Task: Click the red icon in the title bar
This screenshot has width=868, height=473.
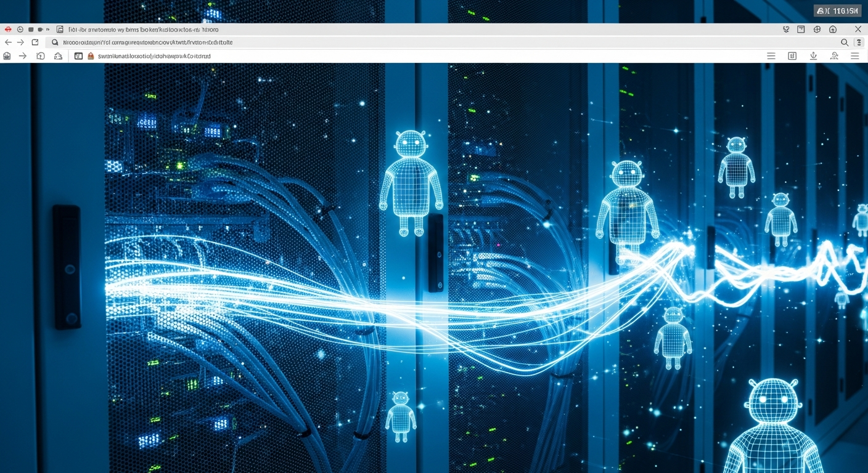Action: pyautogui.click(x=8, y=29)
